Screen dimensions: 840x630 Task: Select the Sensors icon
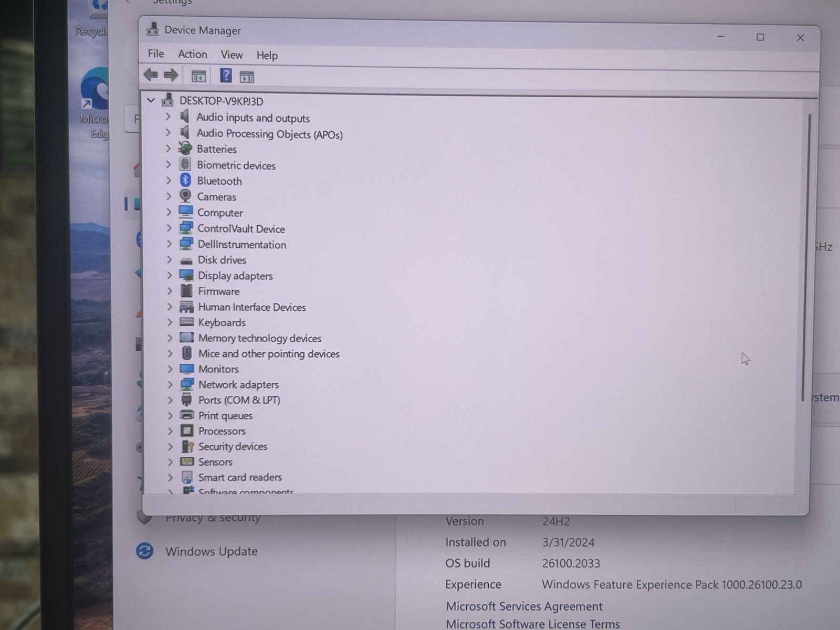pos(187,461)
